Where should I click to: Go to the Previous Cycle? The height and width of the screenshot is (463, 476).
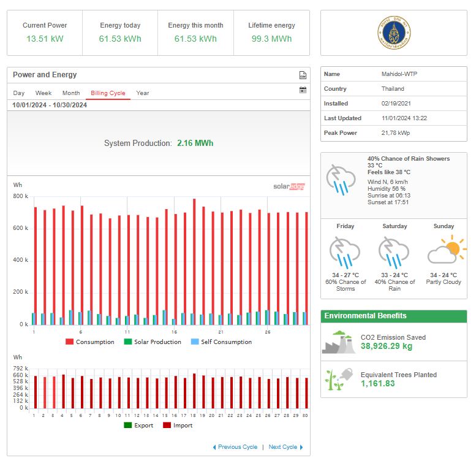coord(235,447)
